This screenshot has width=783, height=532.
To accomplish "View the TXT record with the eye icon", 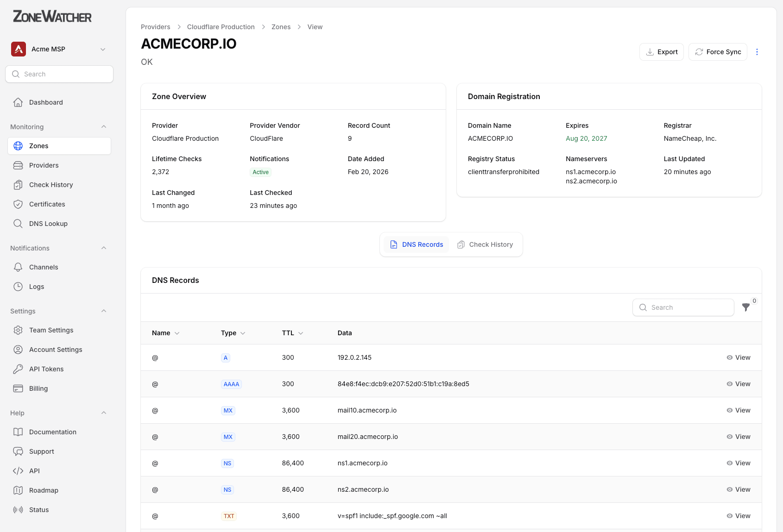I will point(738,515).
